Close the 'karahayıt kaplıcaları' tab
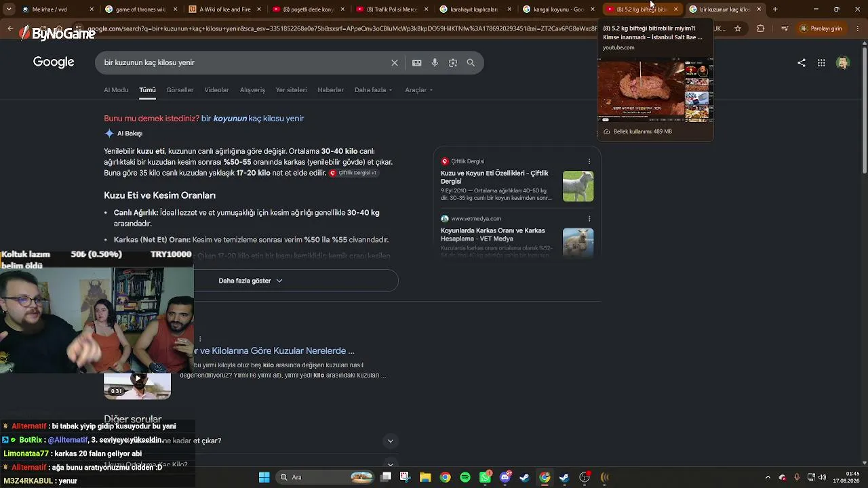Image resolution: width=868 pixels, height=488 pixels. point(509,9)
